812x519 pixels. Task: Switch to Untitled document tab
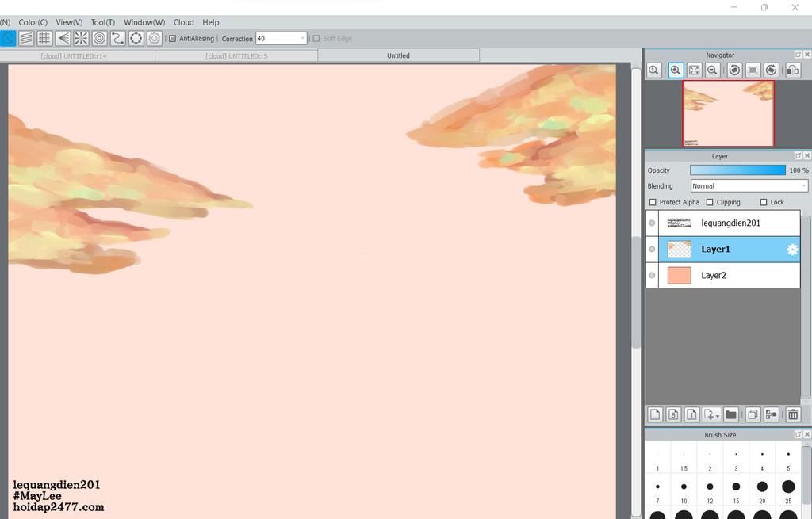pos(398,55)
